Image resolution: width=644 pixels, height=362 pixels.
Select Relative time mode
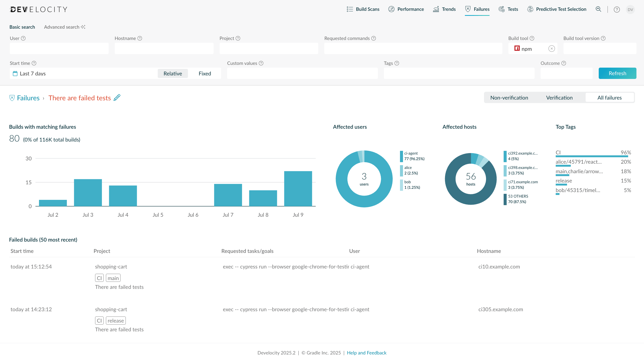click(x=173, y=73)
